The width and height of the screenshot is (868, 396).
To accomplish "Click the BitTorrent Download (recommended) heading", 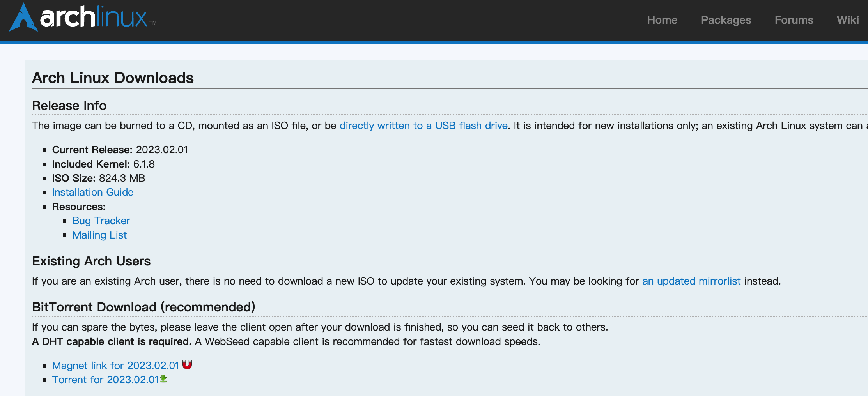I will [143, 307].
